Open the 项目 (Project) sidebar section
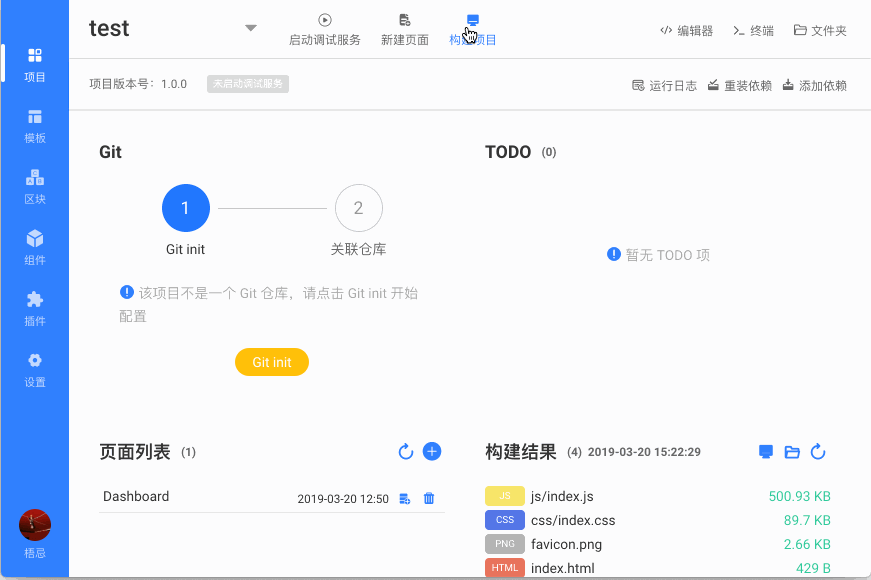The image size is (871, 580). 34,65
